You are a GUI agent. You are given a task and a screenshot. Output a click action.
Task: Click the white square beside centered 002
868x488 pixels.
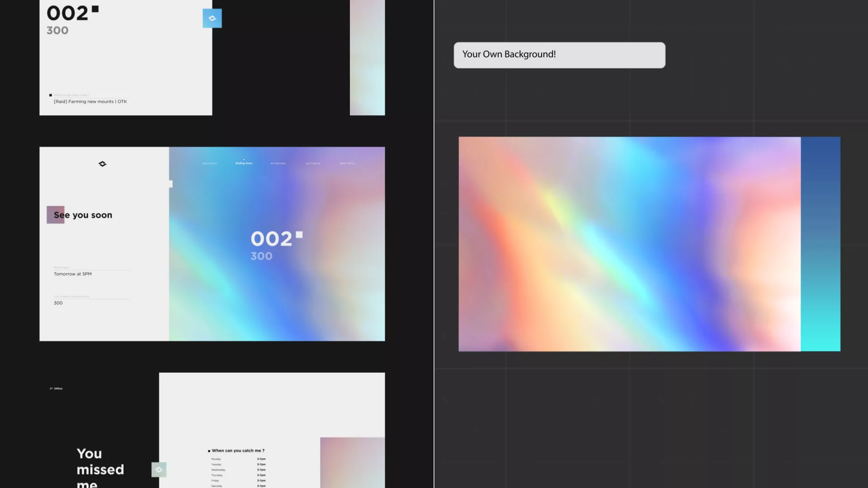click(x=299, y=235)
